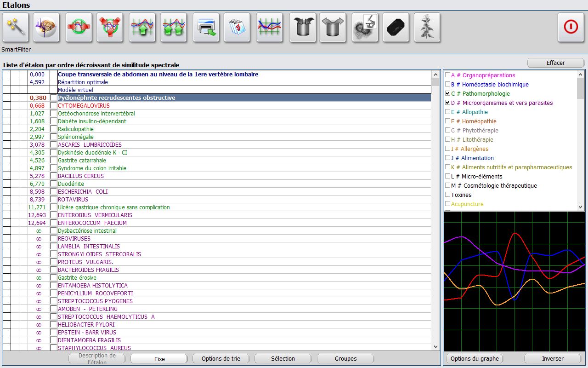Enable the A # Organopréparations checkbox
Image resolution: width=588 pixels, height=368 pixels.
pyautogui.click(x=448, y=75)
